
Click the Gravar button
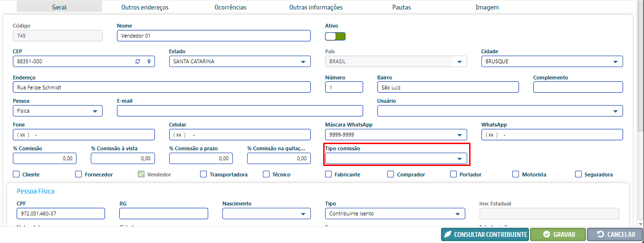tap(558, 234)
